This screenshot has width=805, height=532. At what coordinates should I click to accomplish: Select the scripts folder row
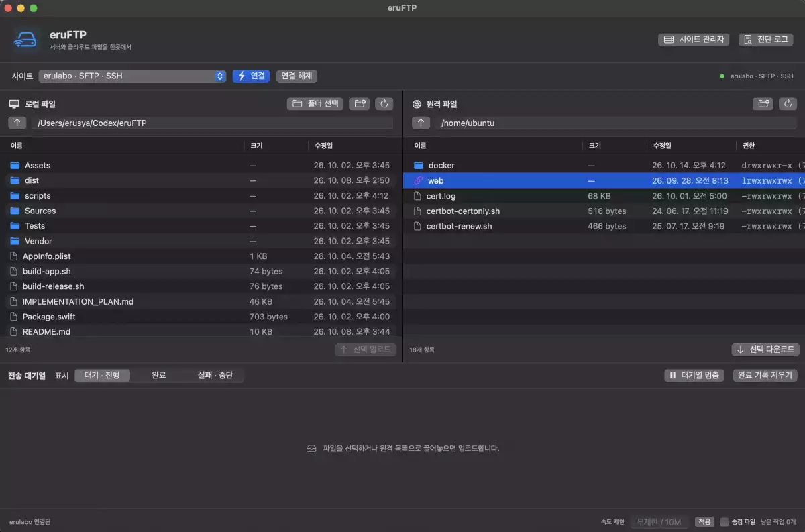coord(201,196)
